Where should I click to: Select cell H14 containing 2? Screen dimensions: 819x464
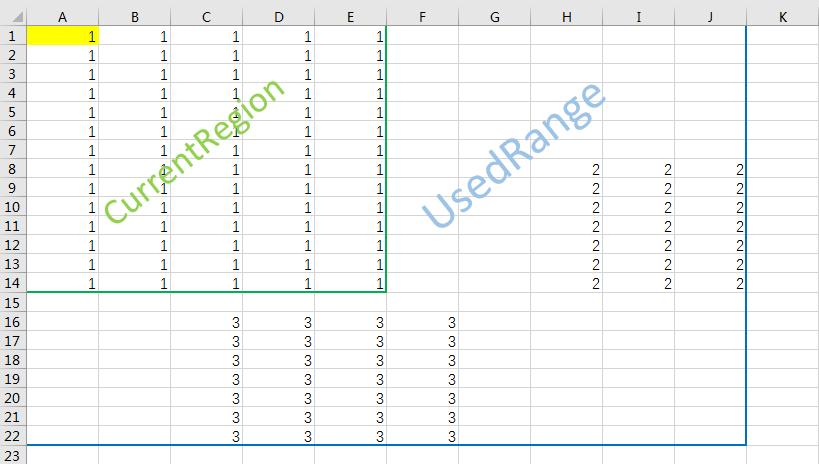click(x=567, y=283)
